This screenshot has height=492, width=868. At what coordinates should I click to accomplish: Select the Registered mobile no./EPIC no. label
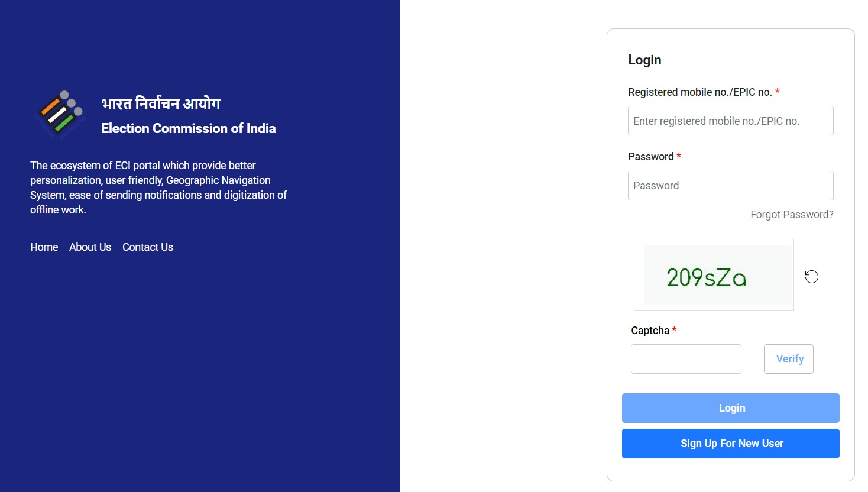click(x=700, y=92)
